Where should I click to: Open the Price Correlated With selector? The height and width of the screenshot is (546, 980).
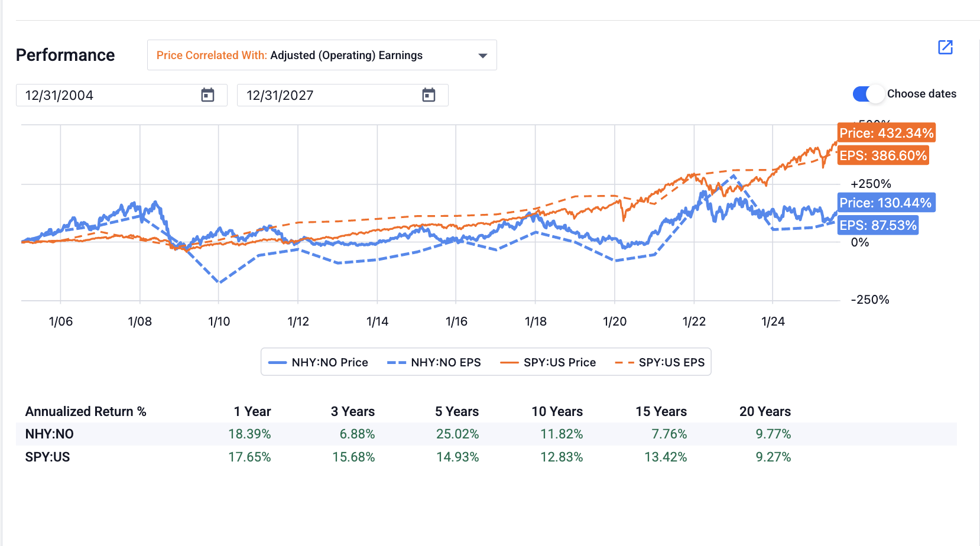pos(322,55)
